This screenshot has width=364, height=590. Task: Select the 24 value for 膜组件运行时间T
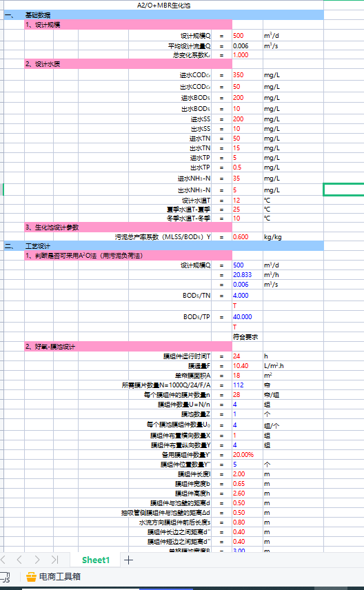pos(247,356)
